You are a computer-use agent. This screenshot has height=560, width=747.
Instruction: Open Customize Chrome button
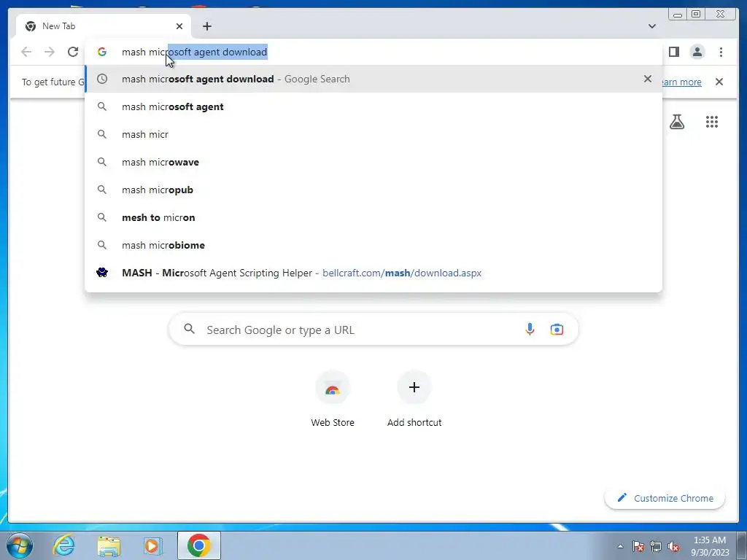coord(665,498)
